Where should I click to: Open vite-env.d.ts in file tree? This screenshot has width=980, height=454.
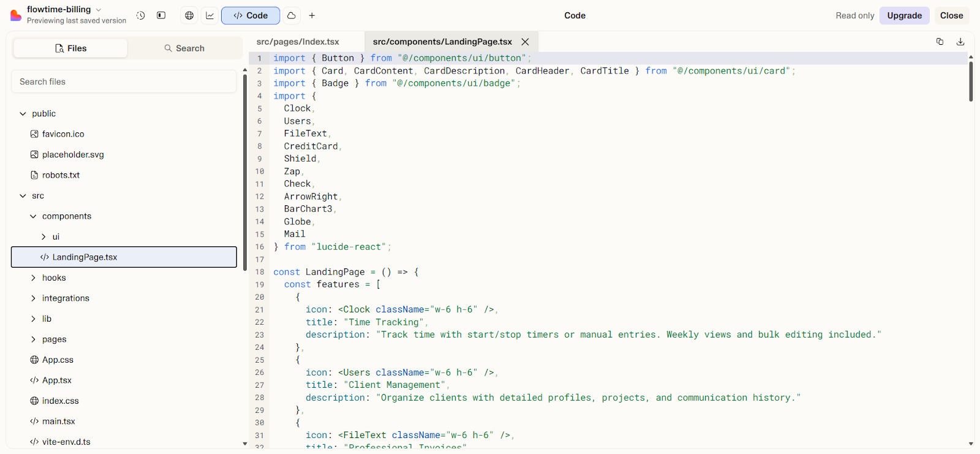[66, 442]
